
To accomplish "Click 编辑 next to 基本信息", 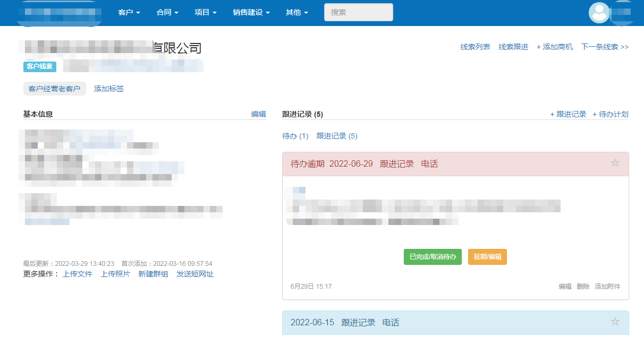I will tap(258, 114).
